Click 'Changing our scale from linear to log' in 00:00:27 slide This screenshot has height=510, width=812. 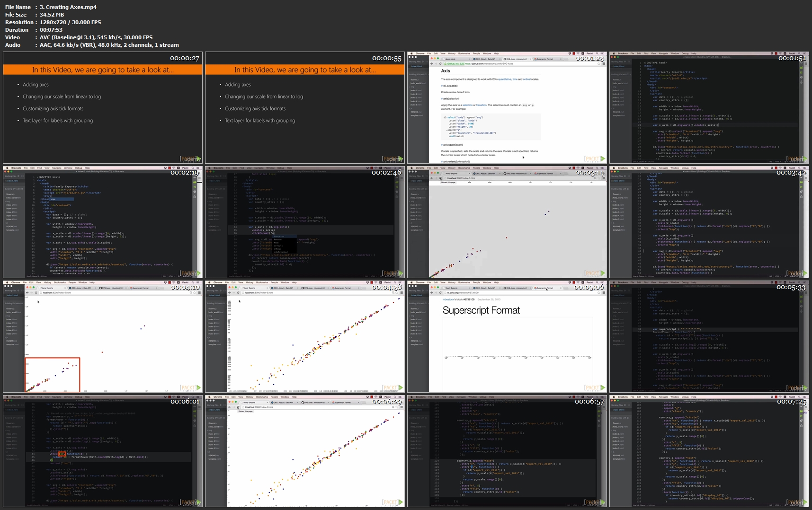tap(62, 97)
